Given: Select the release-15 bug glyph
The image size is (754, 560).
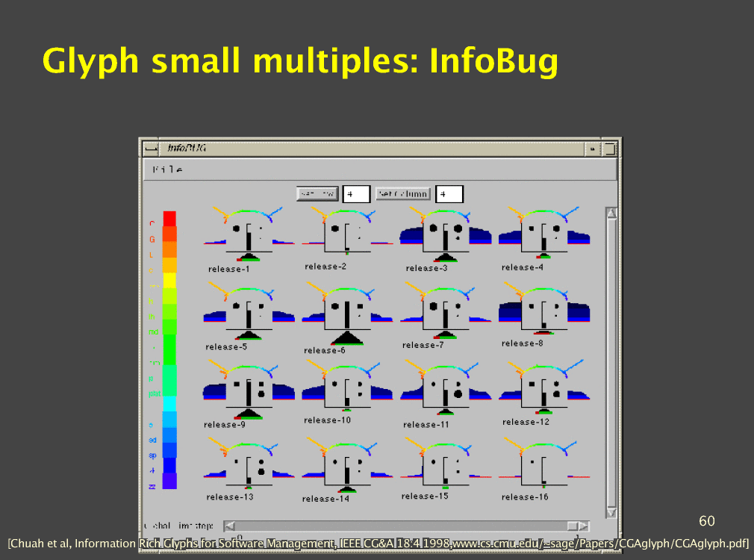Looking at the screenshot, I should [x=446, y=464].
